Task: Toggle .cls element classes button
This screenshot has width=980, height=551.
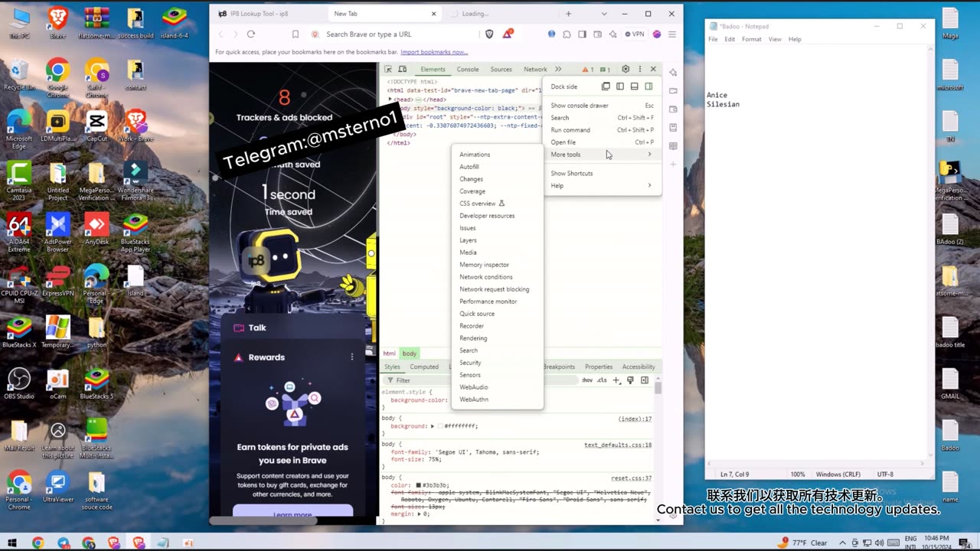Action: click(x=602, y=380)
